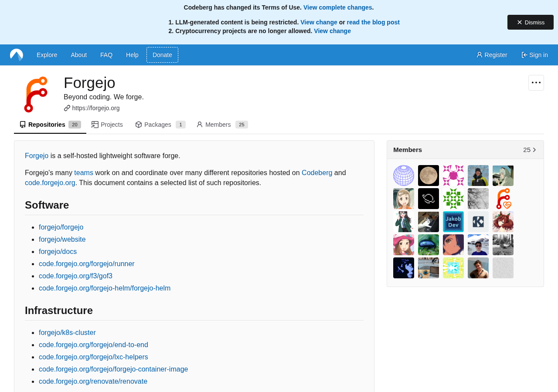Open the planet ring icon member avatar
558x392 pixels.
pyautogui.click(x=429, y=199)
